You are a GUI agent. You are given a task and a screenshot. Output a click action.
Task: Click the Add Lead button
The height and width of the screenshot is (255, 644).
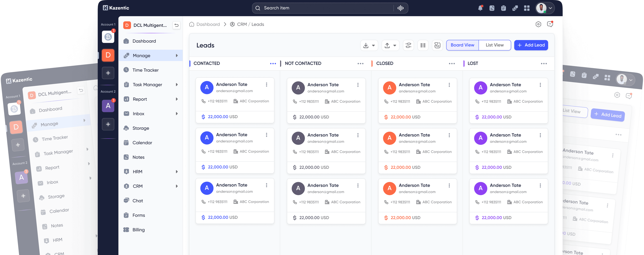[531, 45]
